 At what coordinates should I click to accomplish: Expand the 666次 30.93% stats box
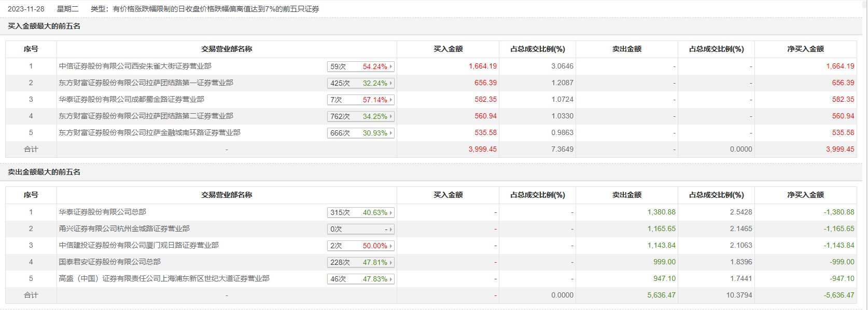361,133
